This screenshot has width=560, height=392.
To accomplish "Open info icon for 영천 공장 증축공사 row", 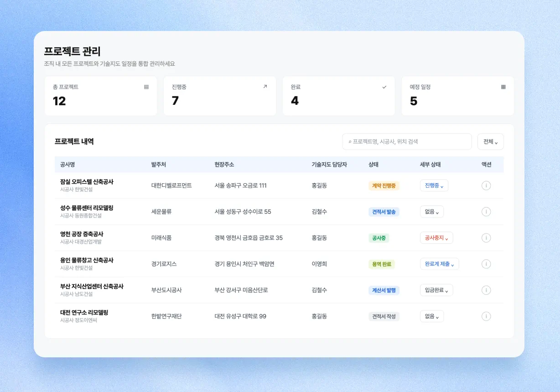I will tap(486, 238).
